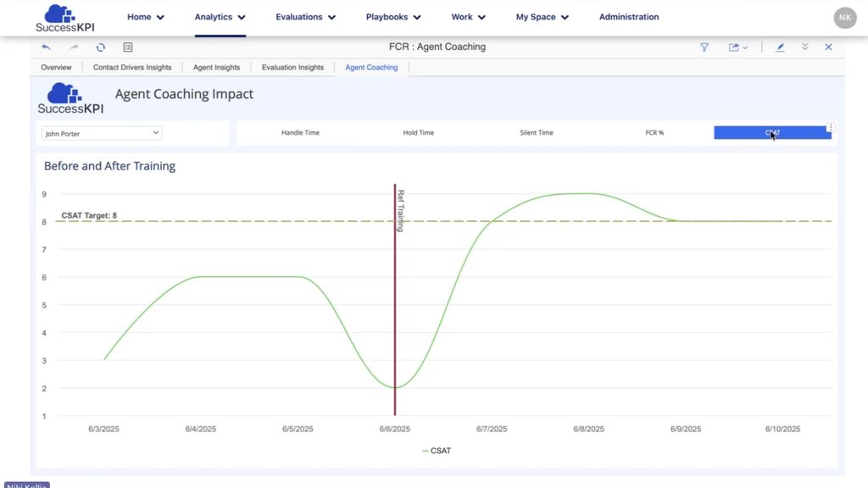Image resolution: width=868 pixels, height=488 pixels.
Task: Expand the export dropdown arrow
Action: 746,47
